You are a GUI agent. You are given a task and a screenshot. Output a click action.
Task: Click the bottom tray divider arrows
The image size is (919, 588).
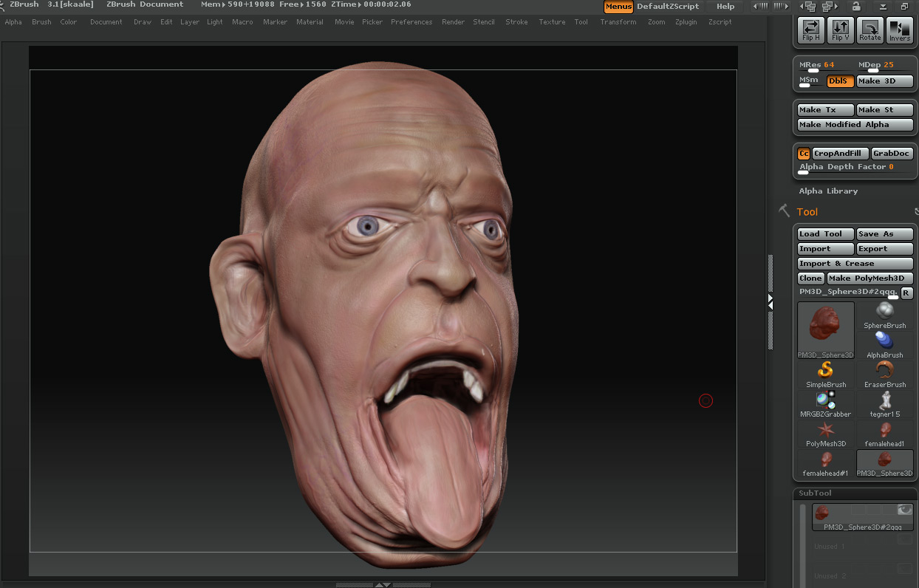(383, 584)
